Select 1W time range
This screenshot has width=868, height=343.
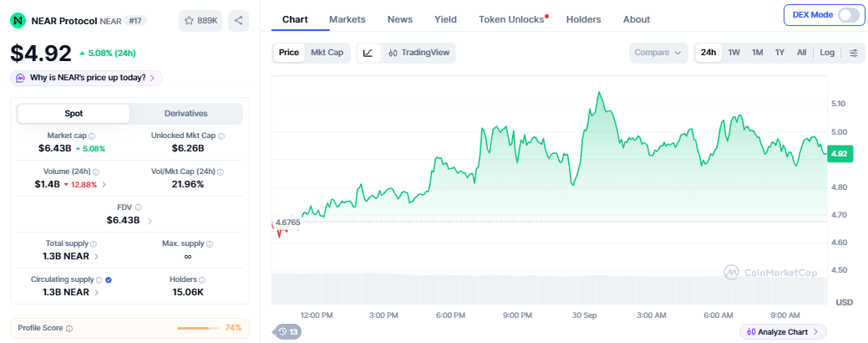(734, 53)
